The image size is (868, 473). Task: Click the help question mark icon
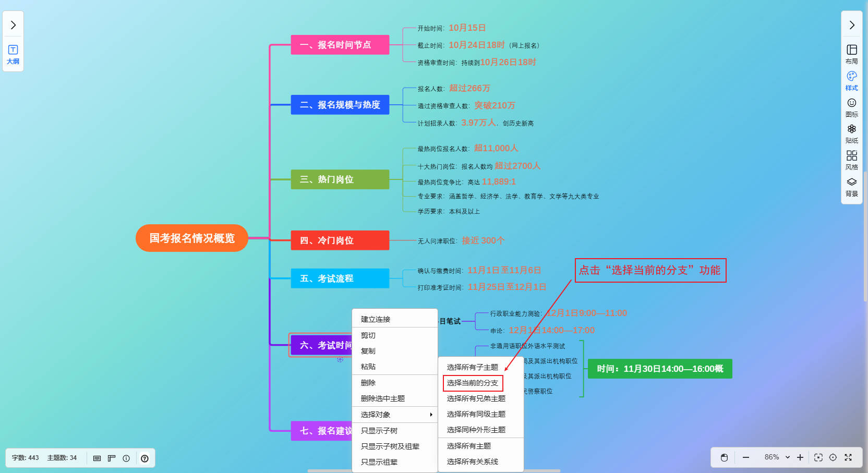(x=144, y=458)
